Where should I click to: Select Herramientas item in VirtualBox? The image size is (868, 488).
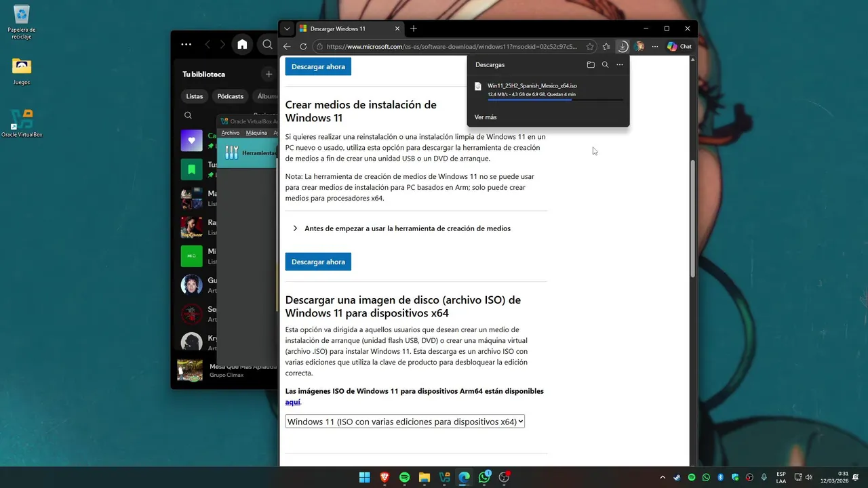point(248,152)
